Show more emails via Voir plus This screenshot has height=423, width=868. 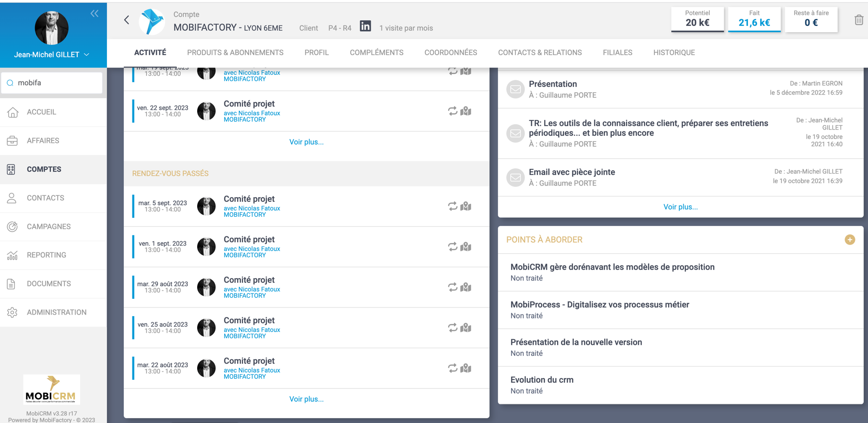[680, 207]
